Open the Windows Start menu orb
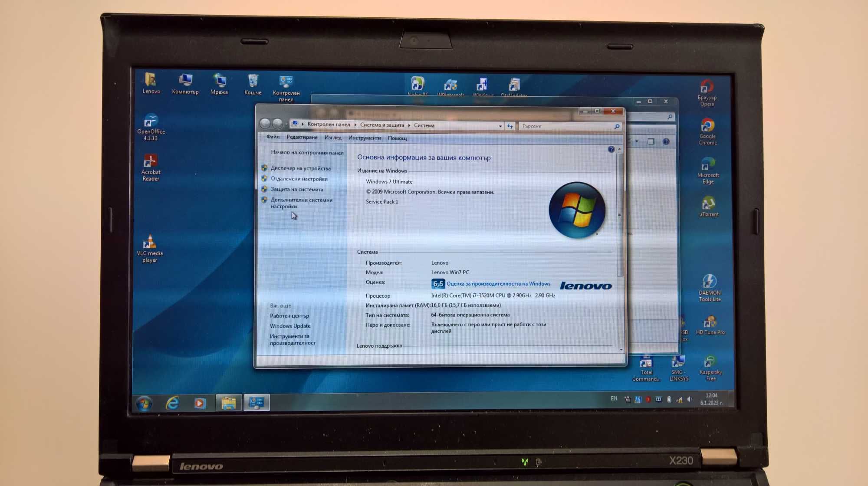868x486 pixels. pos(145,404)
